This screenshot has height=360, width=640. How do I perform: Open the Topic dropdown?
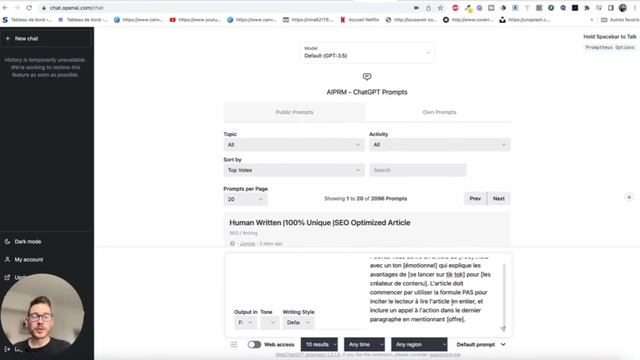tap(294, 145)
